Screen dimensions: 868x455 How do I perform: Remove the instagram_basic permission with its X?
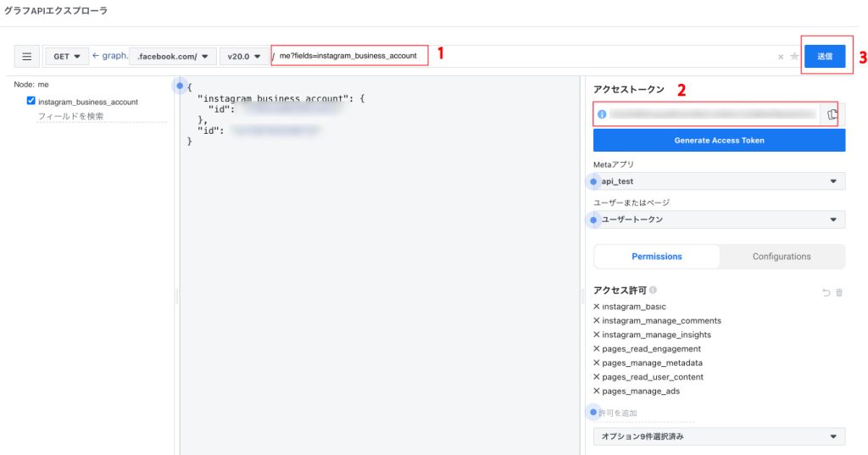pos(597,307)
